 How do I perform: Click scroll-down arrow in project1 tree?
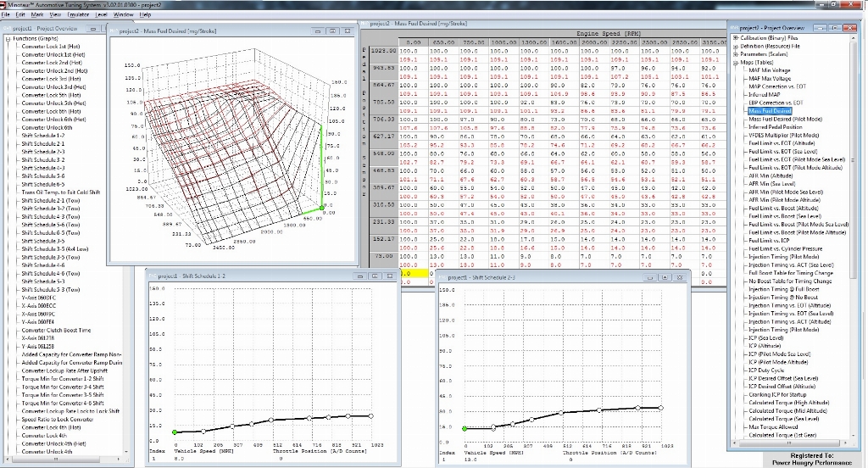(x=127, y=452)
